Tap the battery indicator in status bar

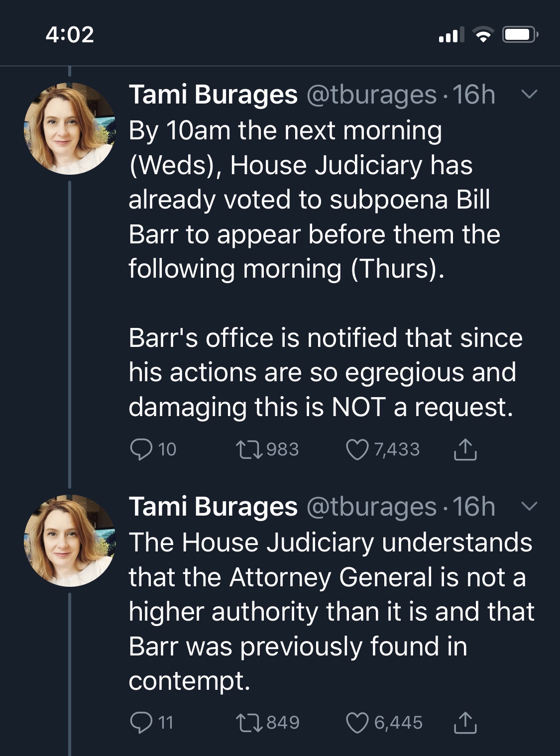[519, 35]
